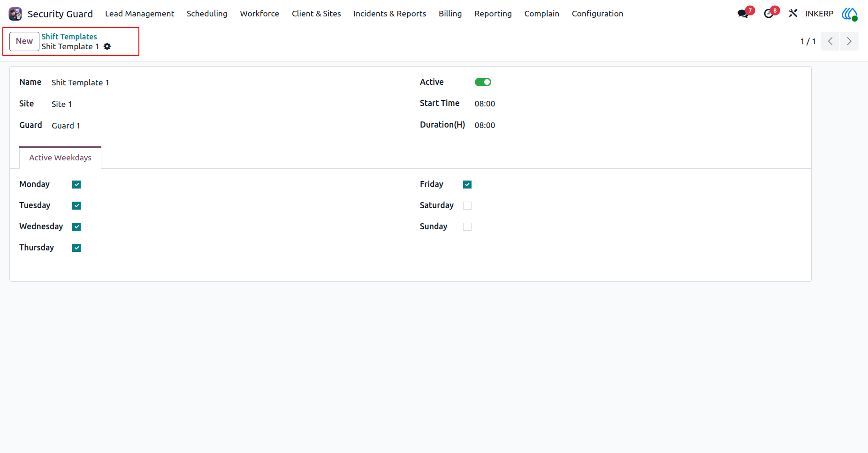868x453 pixels.
Task: Open the activities clock icon
Action: [x=769, y=14]
